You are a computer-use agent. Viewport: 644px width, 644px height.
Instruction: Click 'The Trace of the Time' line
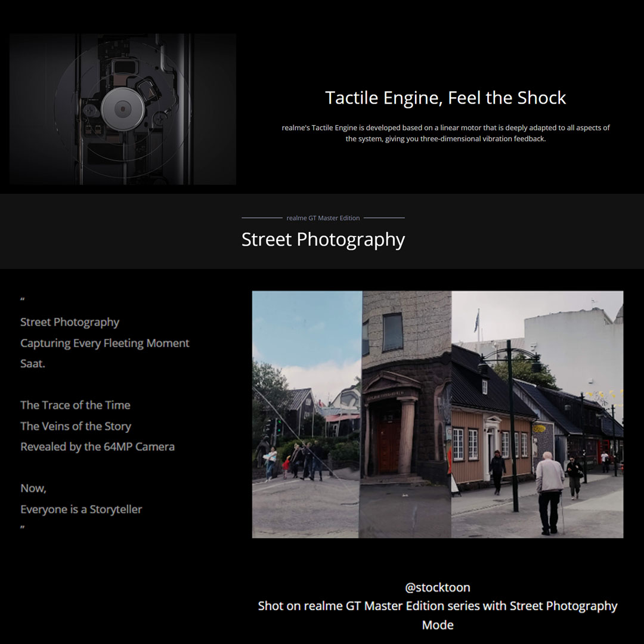[x=75, y=405]
